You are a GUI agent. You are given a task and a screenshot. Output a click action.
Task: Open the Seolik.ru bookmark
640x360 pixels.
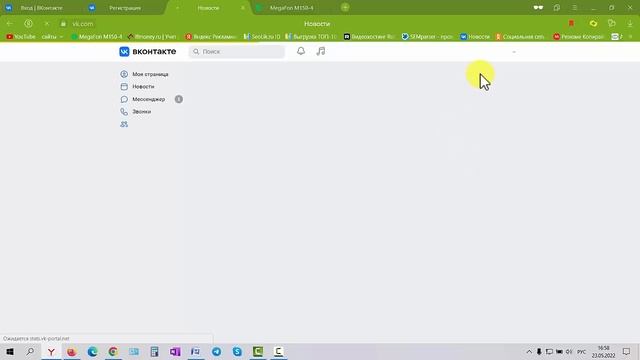pyautogui.click(x=262, y=37)
